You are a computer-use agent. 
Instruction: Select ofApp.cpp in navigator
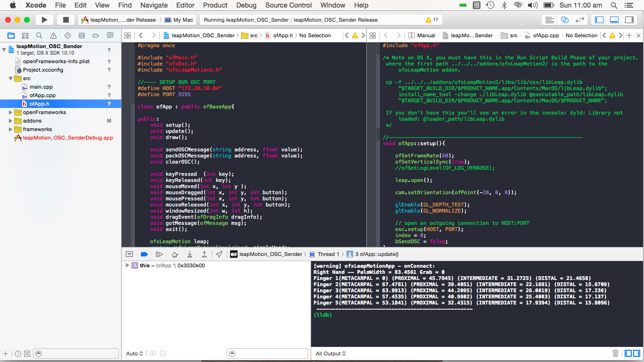coord(42,95)
